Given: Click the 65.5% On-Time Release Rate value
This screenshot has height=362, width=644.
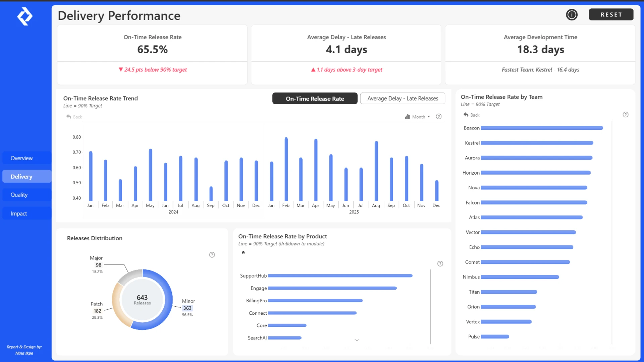Looking at the screenshot, I should [x=152, y=50].
